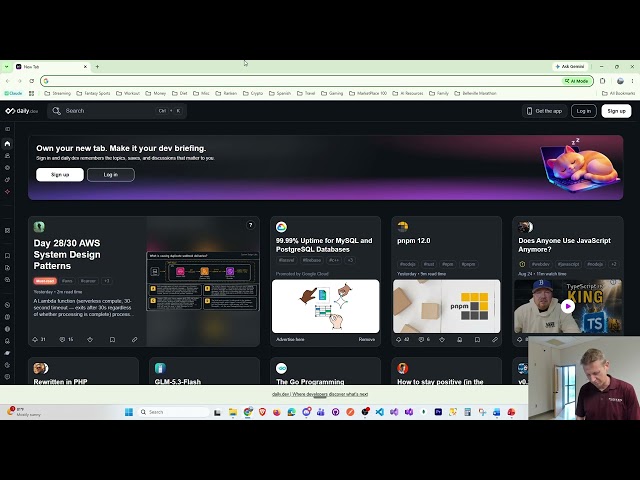640x480 pixels.
Task: Open the Chrome extensions icon
Action: tap(602, 81)
